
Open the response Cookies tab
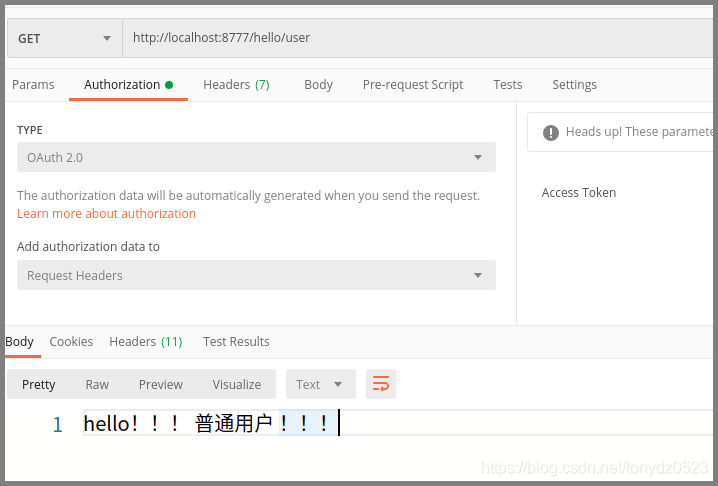pos(71,342)
